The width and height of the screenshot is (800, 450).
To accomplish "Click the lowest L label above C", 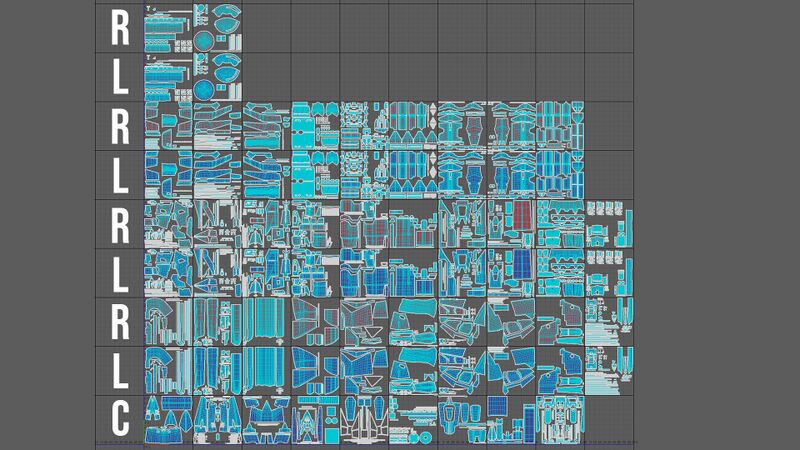I will click(x=119, y=370).
